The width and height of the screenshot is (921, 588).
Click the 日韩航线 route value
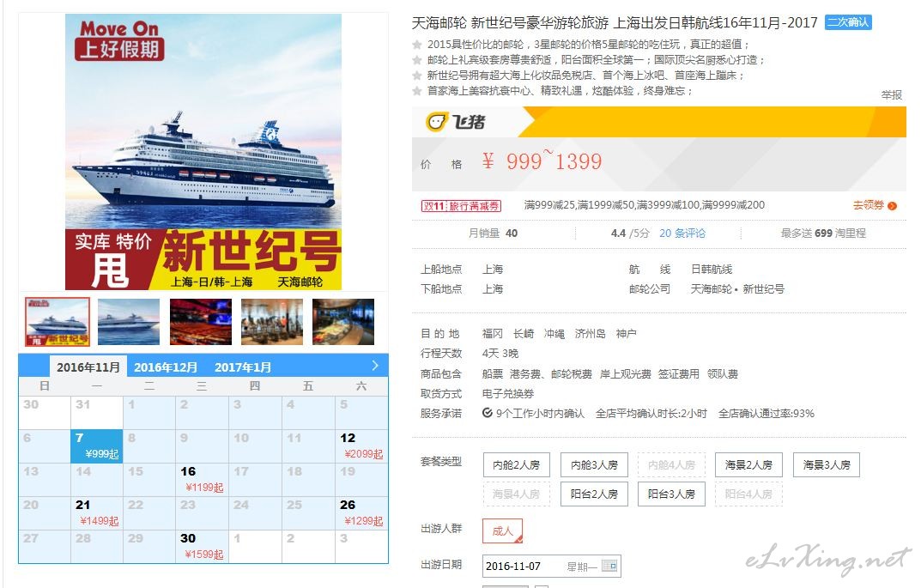(x=712, y=270)
